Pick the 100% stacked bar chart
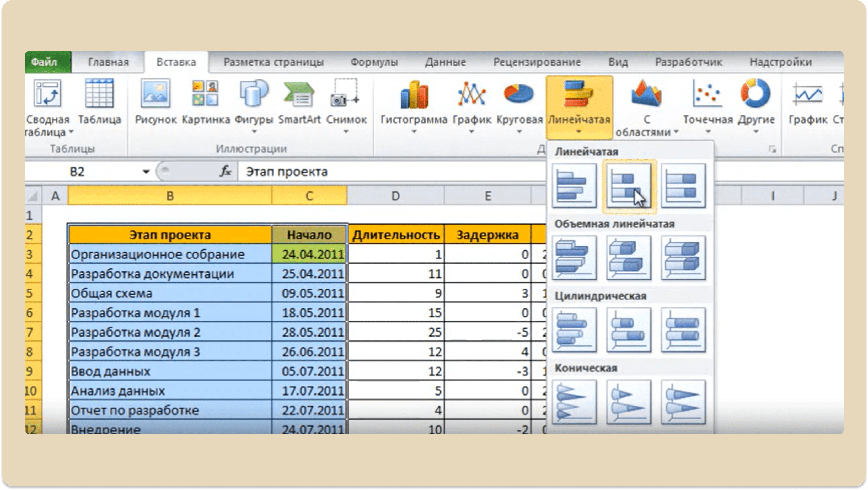Image resolution: width=868 pixels, height=490 pixels. tap(683, 186)
